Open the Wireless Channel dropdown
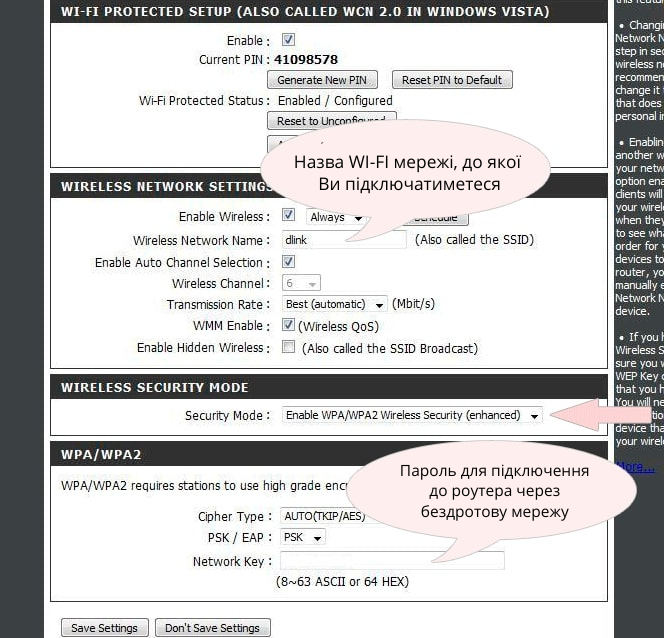The image size is (664, 638). point(300,283)
